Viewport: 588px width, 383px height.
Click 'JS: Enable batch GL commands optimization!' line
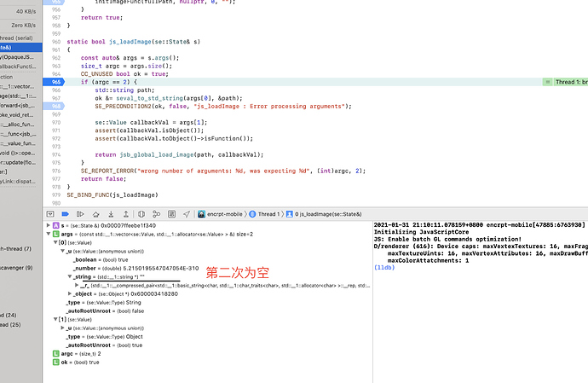click(447, 239)
